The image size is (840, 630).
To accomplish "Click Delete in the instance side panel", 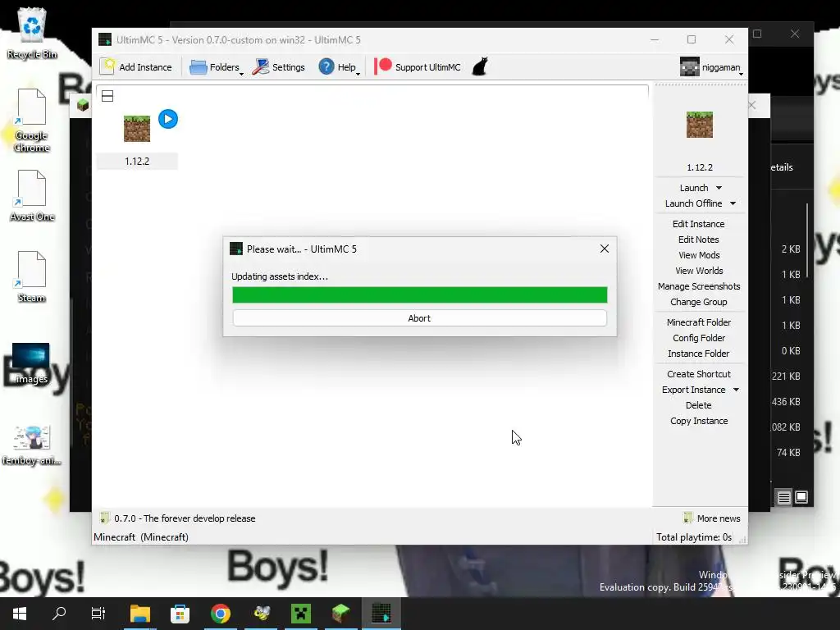I will [x=699, y=405].
